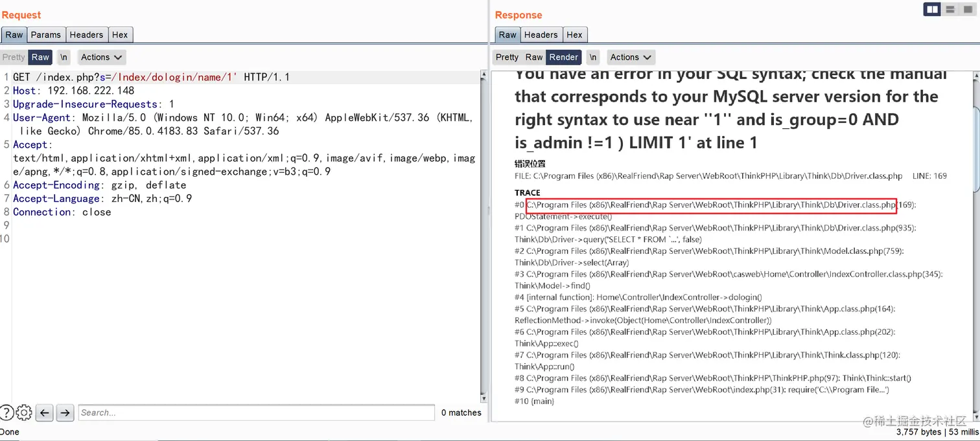The image size is (980, 441).
Task: Open the Request Params tab
Action: (x=46, y=35)
